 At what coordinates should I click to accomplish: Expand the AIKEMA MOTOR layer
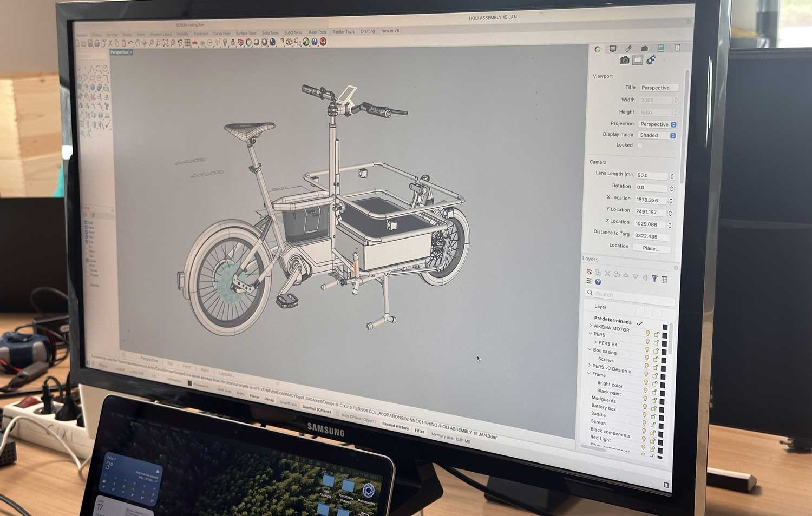pyautogui.click(x=591, y=326)
